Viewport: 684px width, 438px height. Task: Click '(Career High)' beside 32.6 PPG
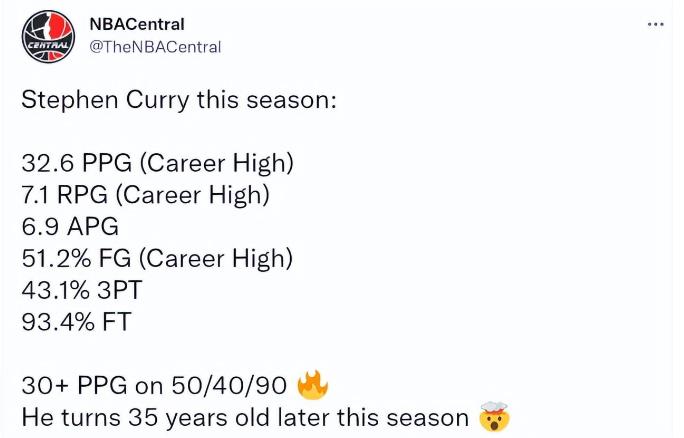point(219,163)
